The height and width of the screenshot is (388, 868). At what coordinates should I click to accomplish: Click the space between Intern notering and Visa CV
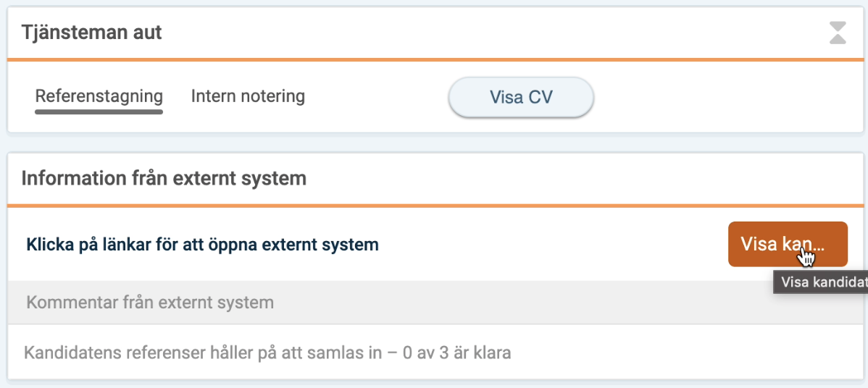pos(377,97)
